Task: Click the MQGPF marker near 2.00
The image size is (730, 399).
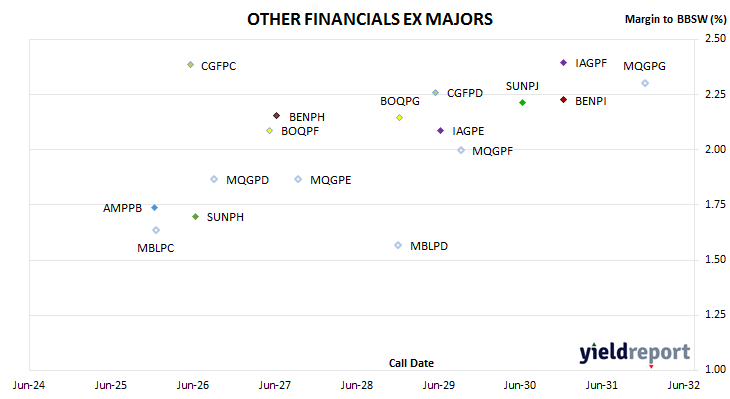Action: (461, 150)
